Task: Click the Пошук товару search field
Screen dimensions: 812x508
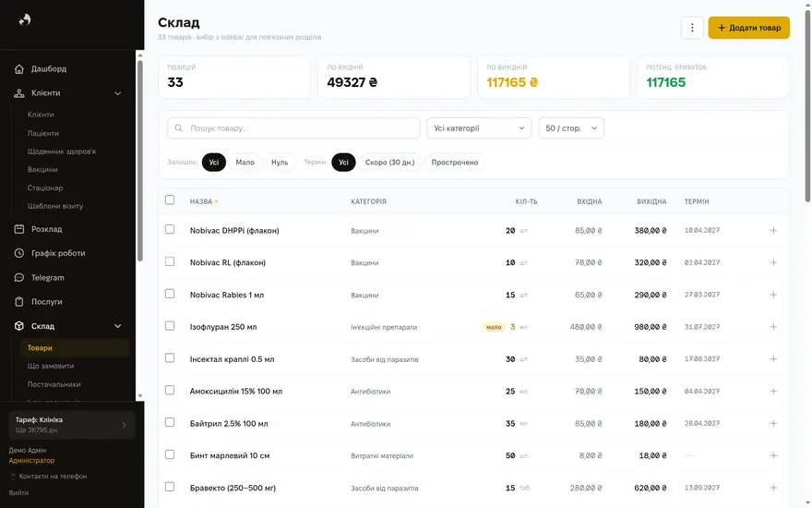Action: click(293, 128)
